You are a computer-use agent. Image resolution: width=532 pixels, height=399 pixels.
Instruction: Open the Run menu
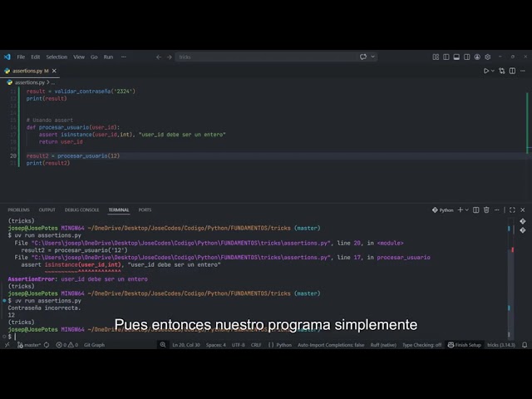point(108,57)
